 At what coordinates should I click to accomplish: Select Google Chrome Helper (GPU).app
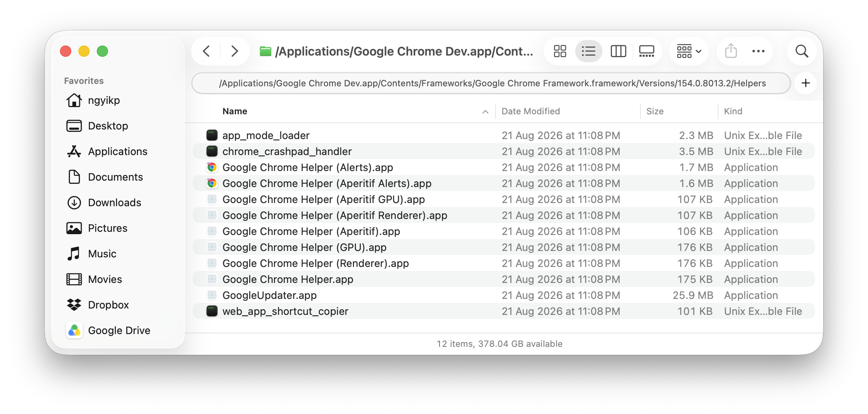click(x=504, y=247)
